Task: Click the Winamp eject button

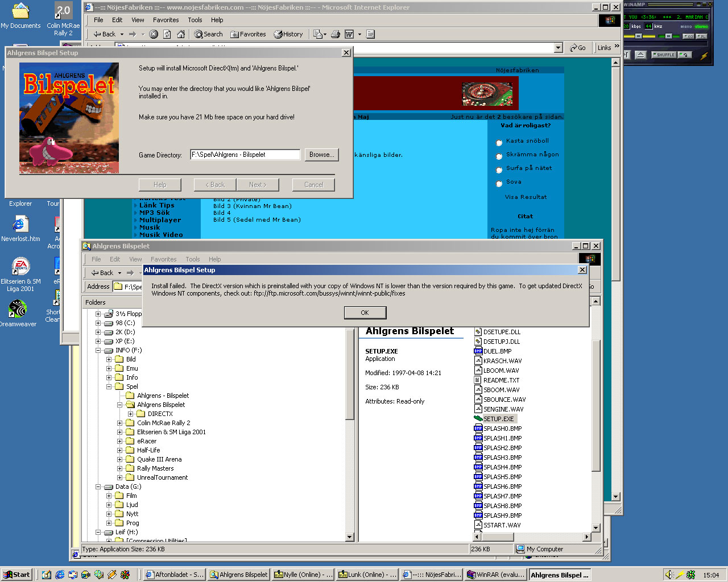Action: pos(641,55)
